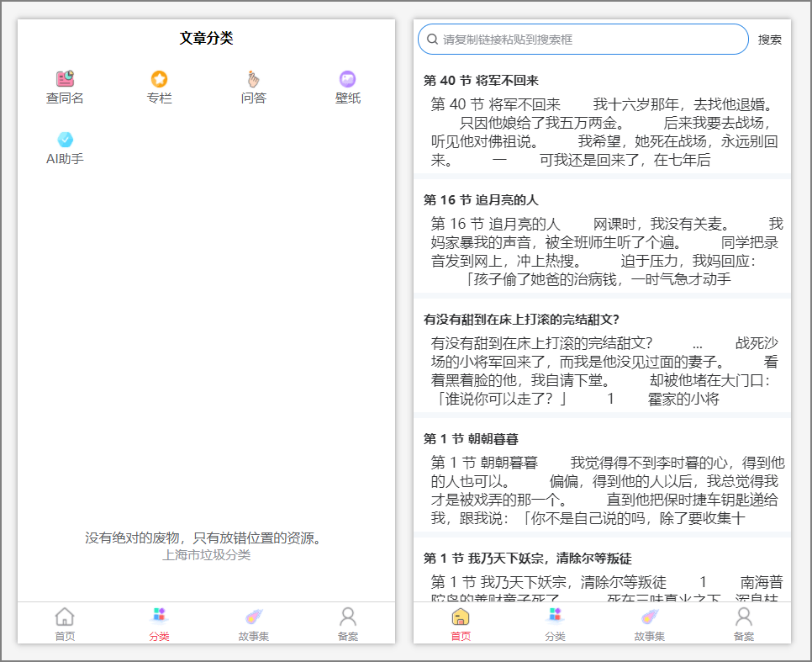The width and height of the screenshot is (812, 662).
Task: Click the magnifying glass search icon
Action: (433, 39)
